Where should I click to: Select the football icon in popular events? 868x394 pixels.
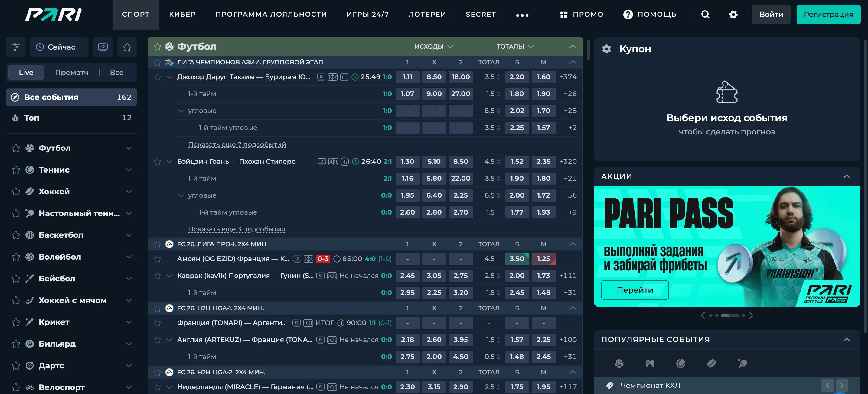(619, 363)
